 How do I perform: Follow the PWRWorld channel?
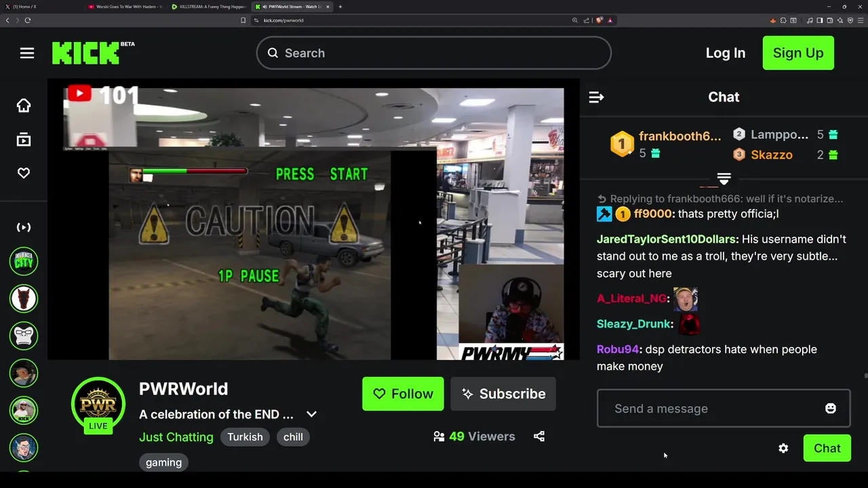pyautogui.click(x=403, y=394)
